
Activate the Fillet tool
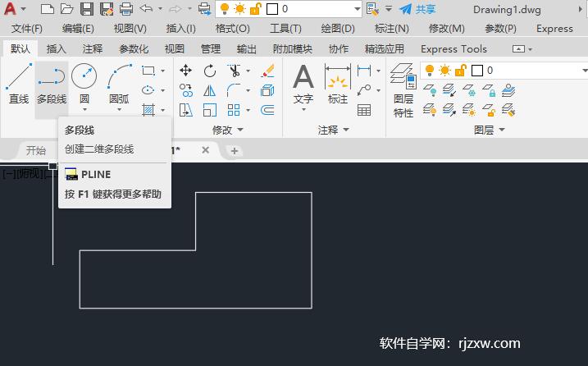click(x=234, y=90)
